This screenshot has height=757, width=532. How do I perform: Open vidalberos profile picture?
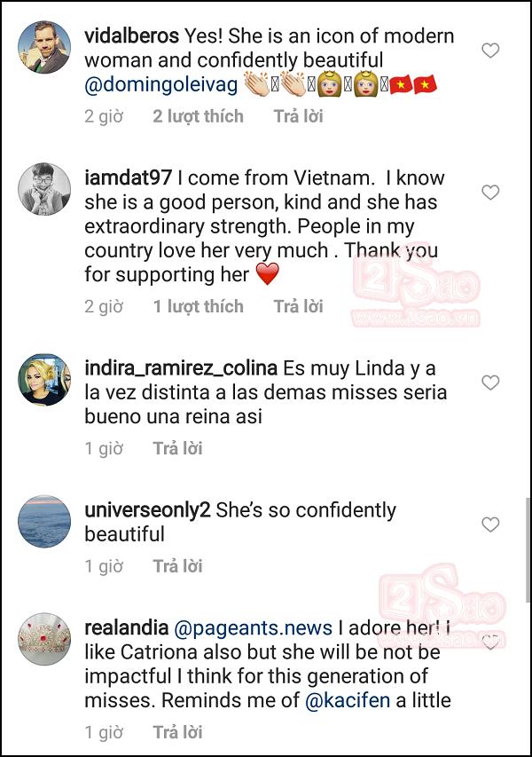[44, 47]
